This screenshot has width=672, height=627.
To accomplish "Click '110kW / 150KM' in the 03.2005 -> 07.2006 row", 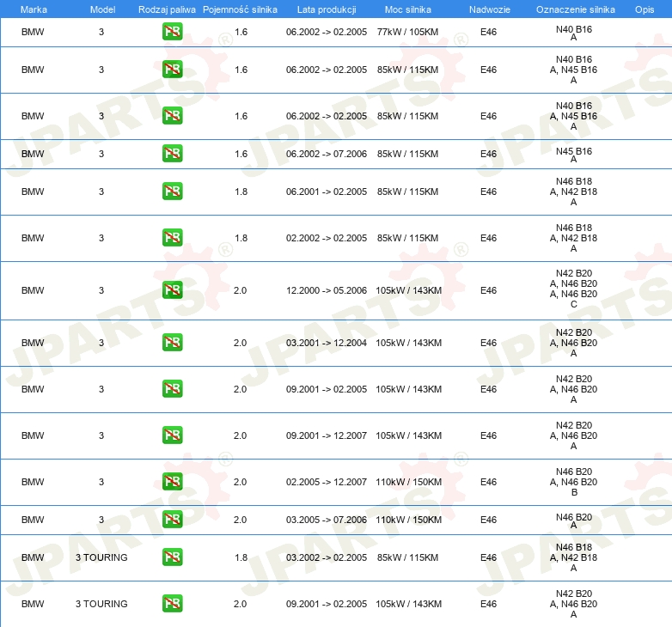I will (409, 520).
